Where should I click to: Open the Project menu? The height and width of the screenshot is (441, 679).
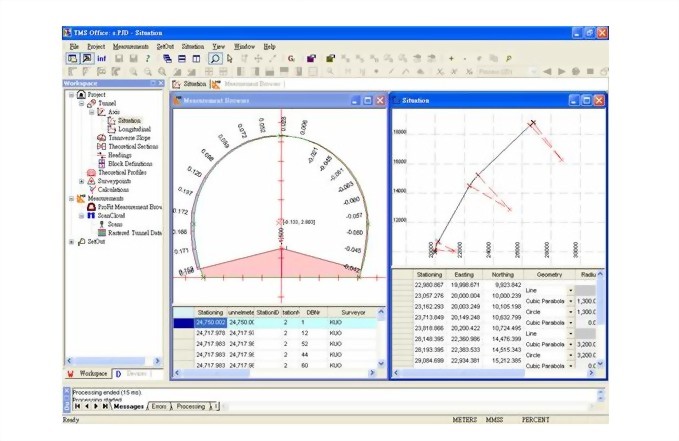[96, 46]
